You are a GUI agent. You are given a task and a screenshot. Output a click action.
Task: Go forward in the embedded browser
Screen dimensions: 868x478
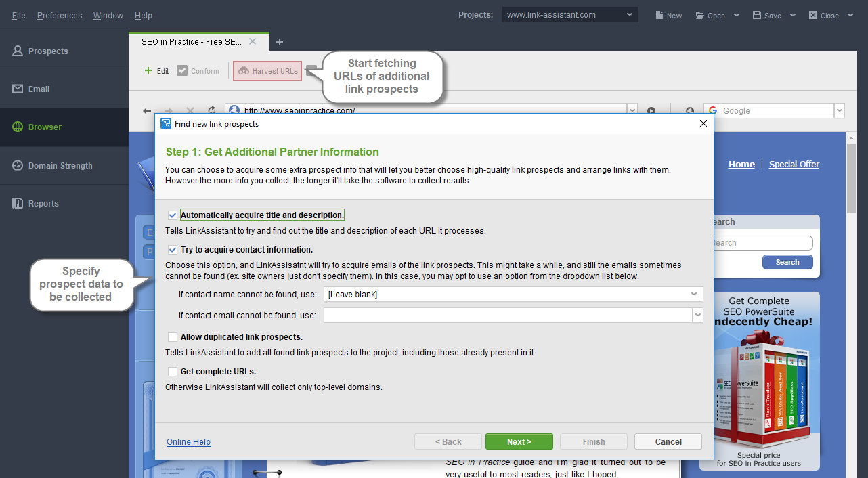coord(169,110)
